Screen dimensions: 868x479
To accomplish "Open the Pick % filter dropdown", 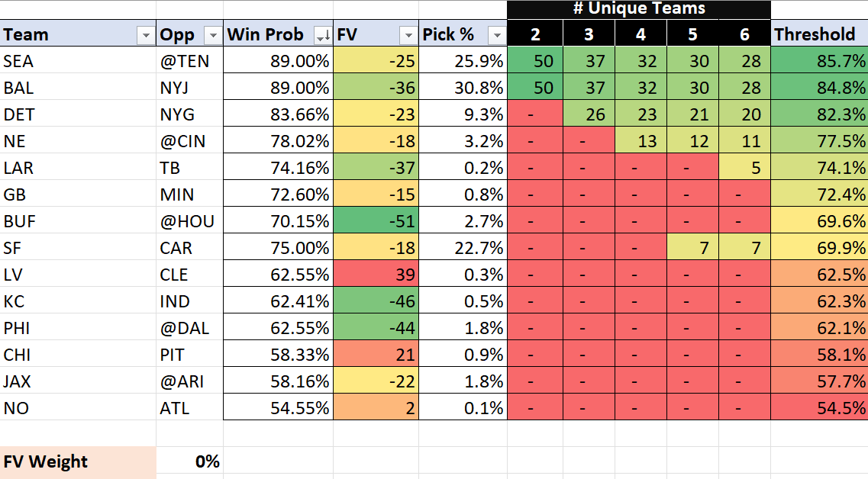I will (x=496, y=35).
